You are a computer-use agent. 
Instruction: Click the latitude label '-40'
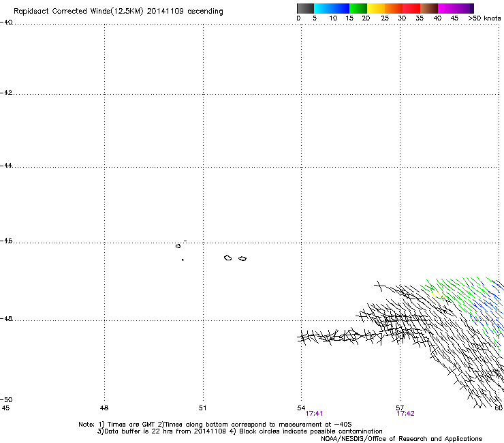coord(6,22)
